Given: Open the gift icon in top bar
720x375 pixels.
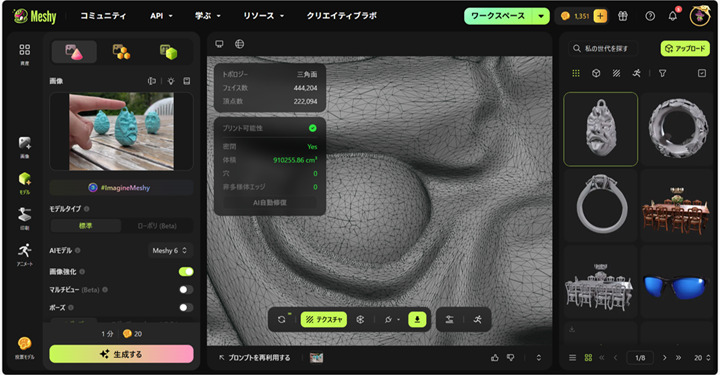Looking at the screenshot, I should [623, 16].
